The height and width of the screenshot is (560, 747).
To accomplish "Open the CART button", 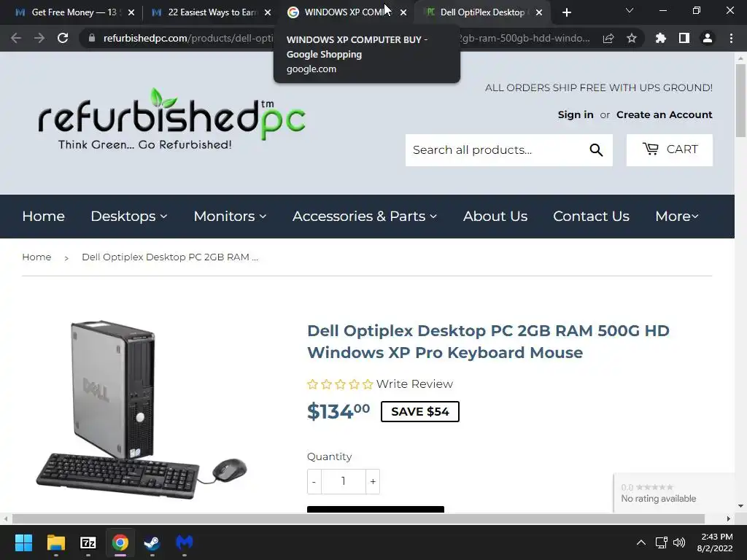I will (670, 150).
